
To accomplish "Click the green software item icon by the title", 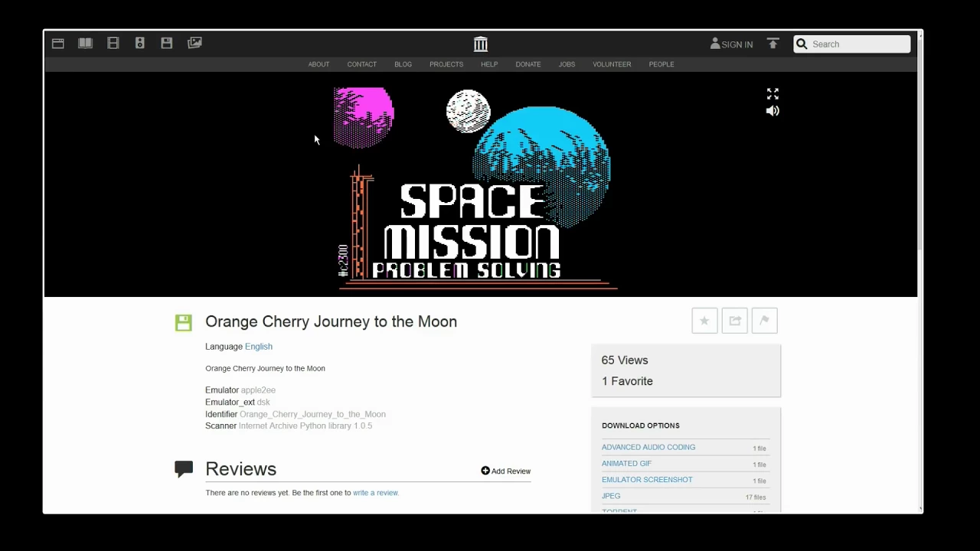I will tap(183, 323).
